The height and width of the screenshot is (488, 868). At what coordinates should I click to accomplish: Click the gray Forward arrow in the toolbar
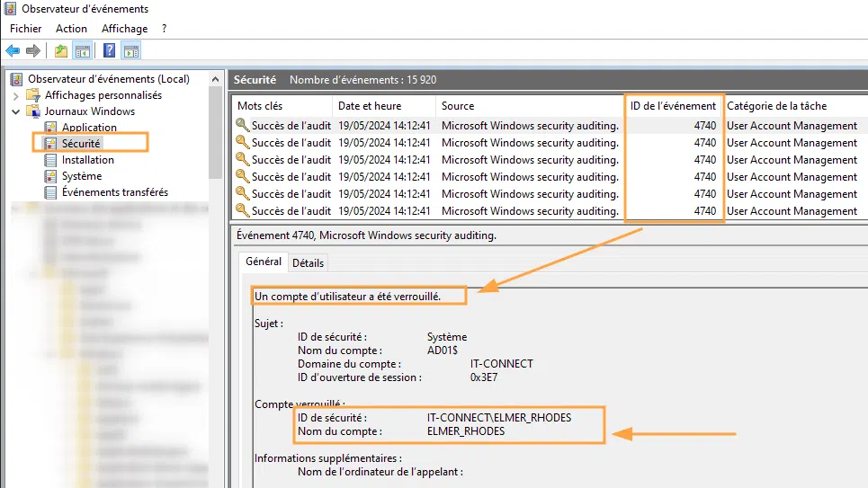[x=33, y=50]
